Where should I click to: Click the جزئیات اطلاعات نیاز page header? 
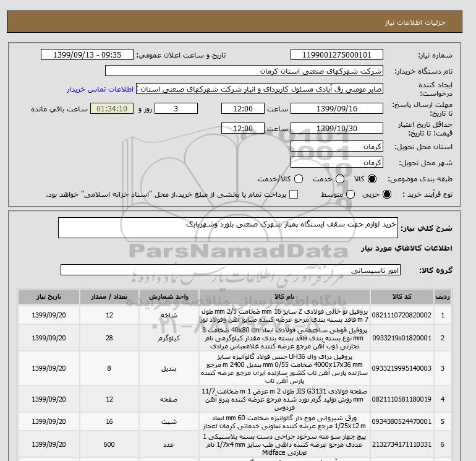click(x=415, y=22)
